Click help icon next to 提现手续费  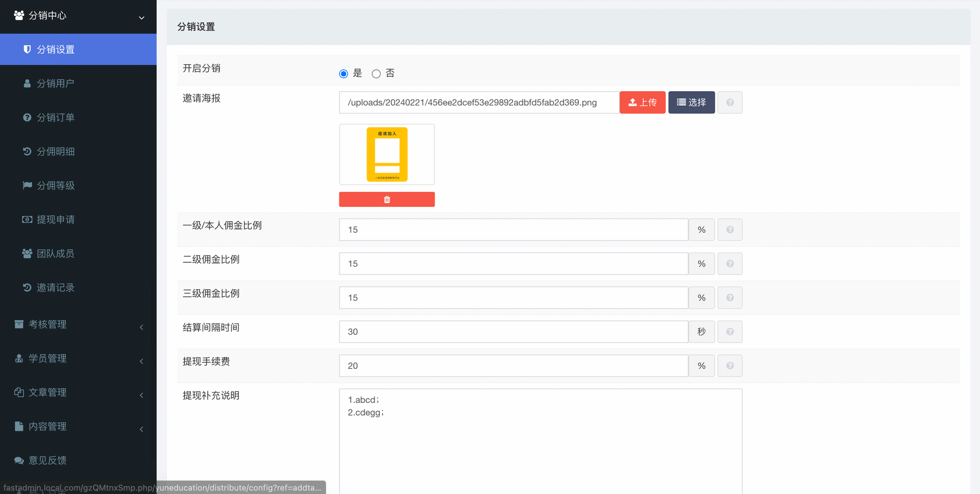coord(730,366)
